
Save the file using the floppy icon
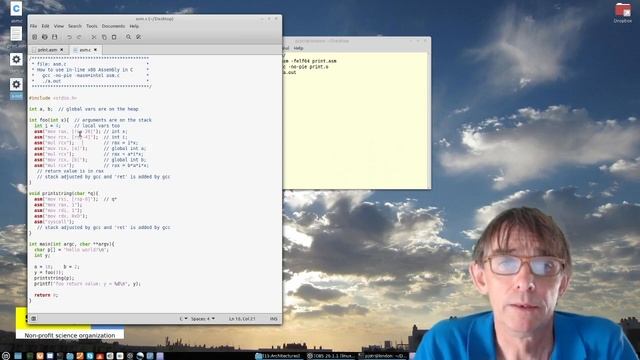tap(54, 37)
